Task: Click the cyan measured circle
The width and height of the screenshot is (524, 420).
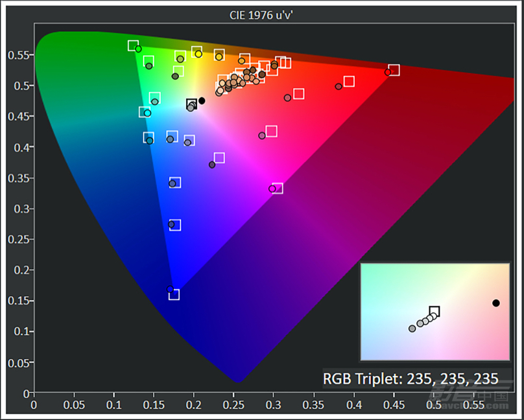Action: coord(147,113)
